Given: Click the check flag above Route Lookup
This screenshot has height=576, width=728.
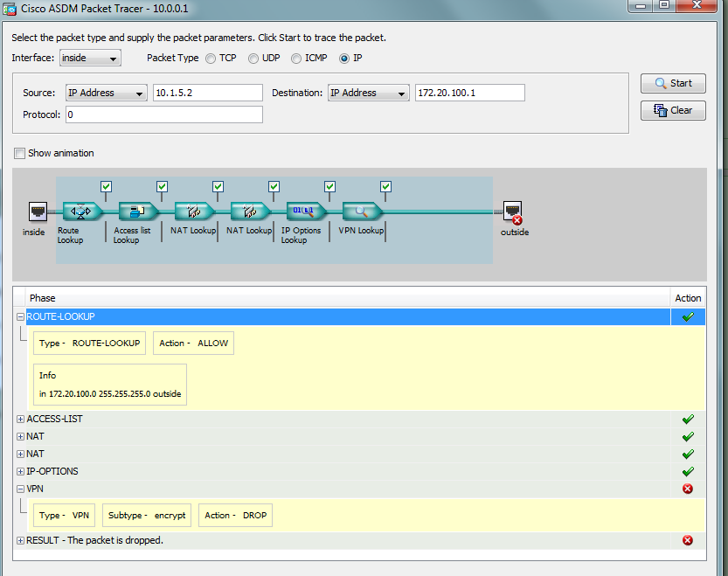Looking at the screenshot, I should tap(106, 187).
